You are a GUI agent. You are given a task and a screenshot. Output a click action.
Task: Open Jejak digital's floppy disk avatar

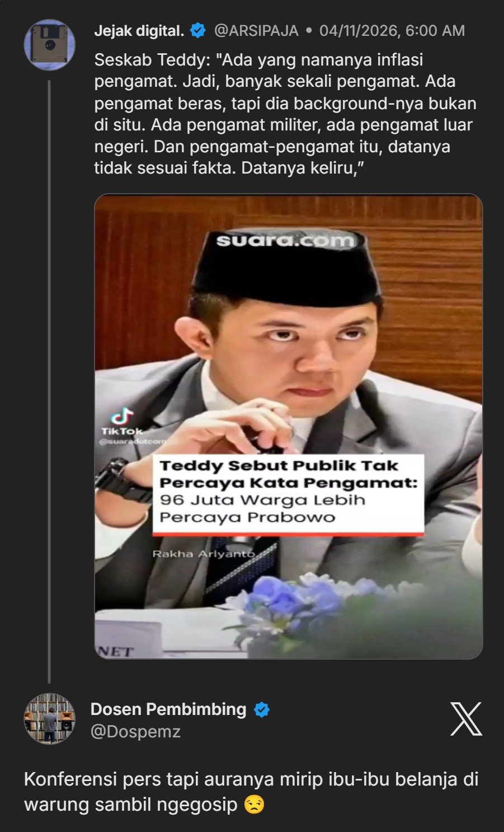(x=49, y=45)
